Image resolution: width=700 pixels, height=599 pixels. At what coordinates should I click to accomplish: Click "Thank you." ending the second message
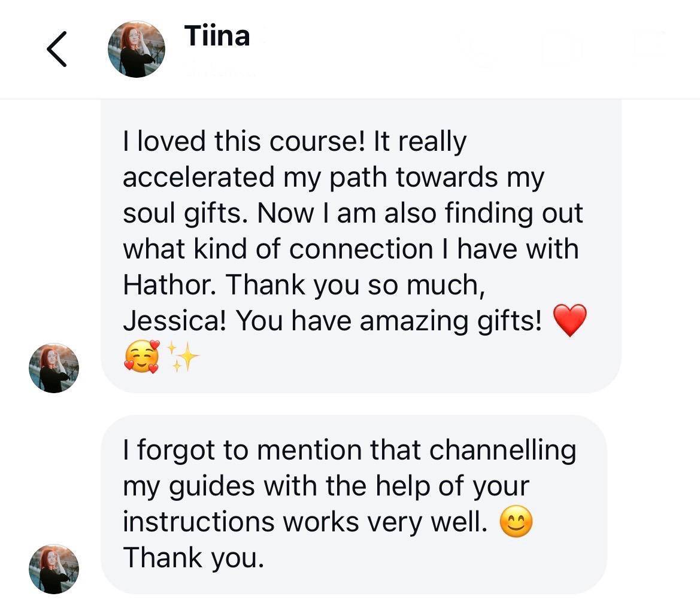pyautogui.click(x=193, y=558)
